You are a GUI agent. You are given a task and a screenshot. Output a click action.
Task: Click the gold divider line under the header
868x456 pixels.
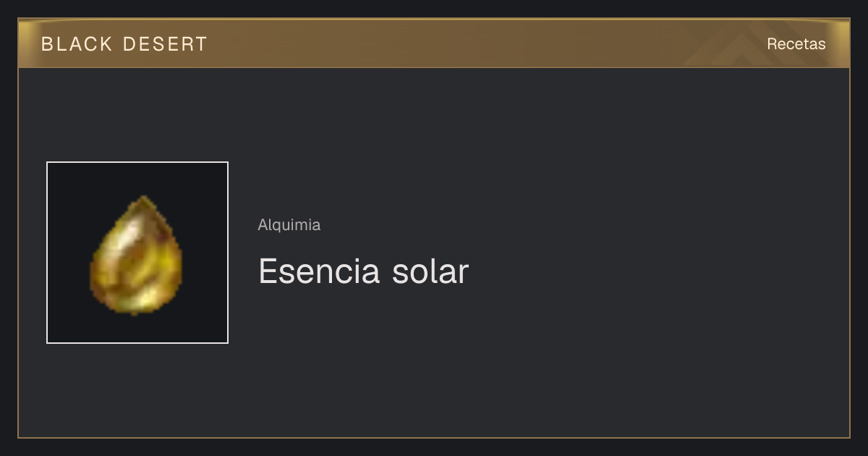[434, 67]
